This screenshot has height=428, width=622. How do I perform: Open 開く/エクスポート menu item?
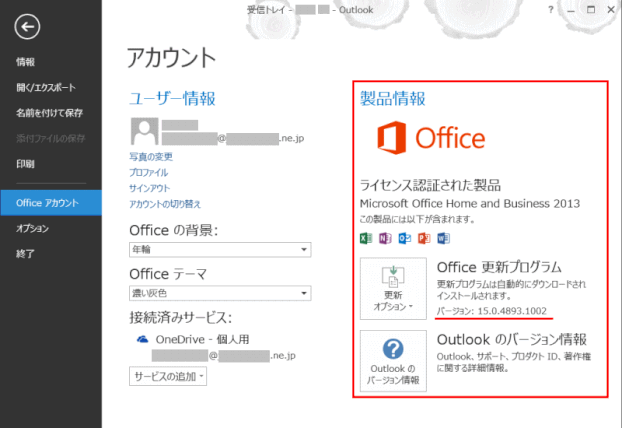point(46,87)
